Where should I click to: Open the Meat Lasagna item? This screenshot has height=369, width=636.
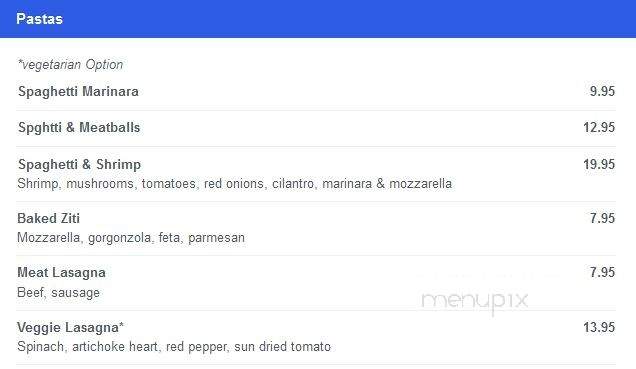pos(61,273)
